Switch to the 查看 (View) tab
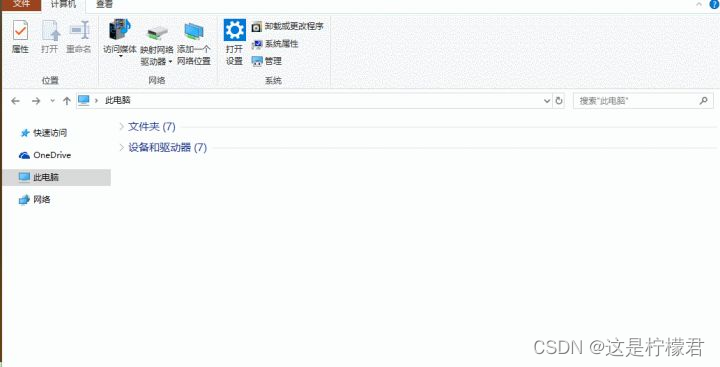The image size is (720, 367). coord(105,5)
